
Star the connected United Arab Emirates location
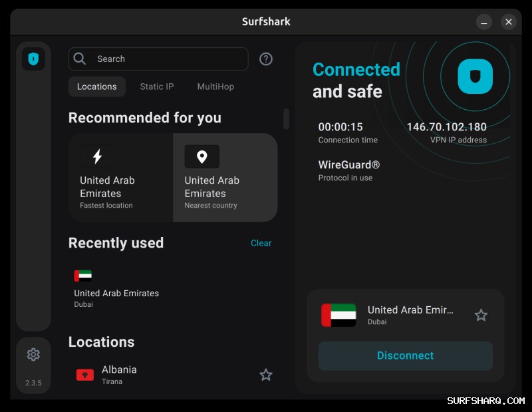[x=481, y=315]
